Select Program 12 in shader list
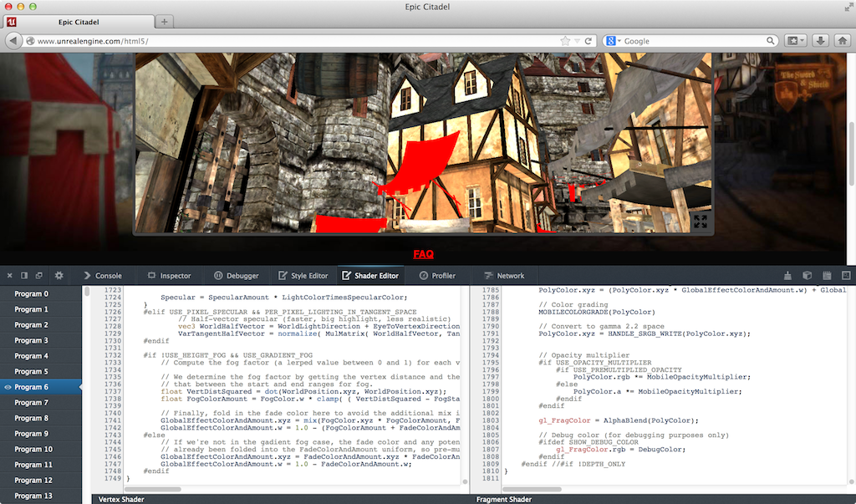 [x=41, y=481]
